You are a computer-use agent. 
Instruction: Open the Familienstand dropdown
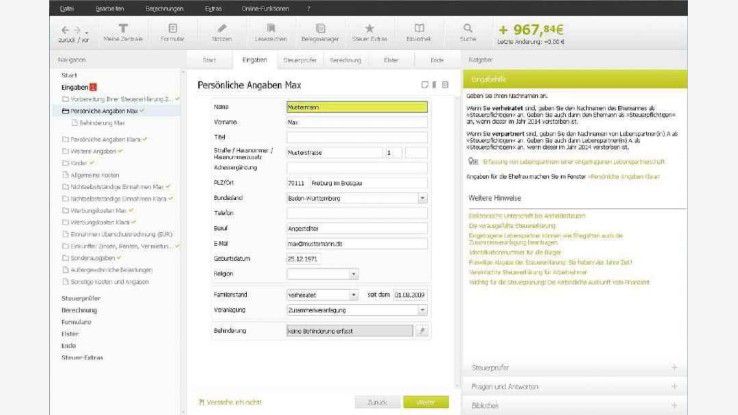click(x=353, y=295)
